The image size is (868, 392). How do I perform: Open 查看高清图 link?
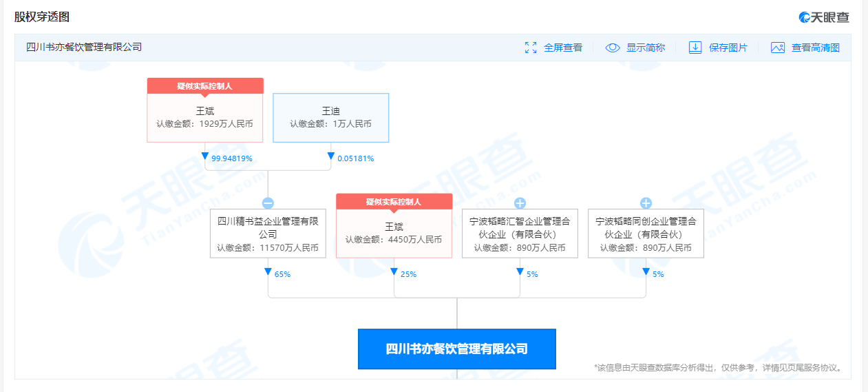[x=816, y=48]
